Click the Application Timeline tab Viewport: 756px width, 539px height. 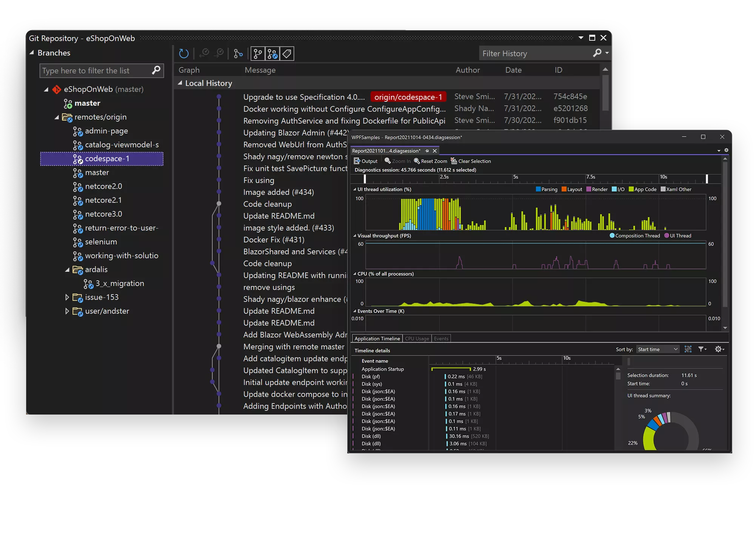tap(377, 338)
